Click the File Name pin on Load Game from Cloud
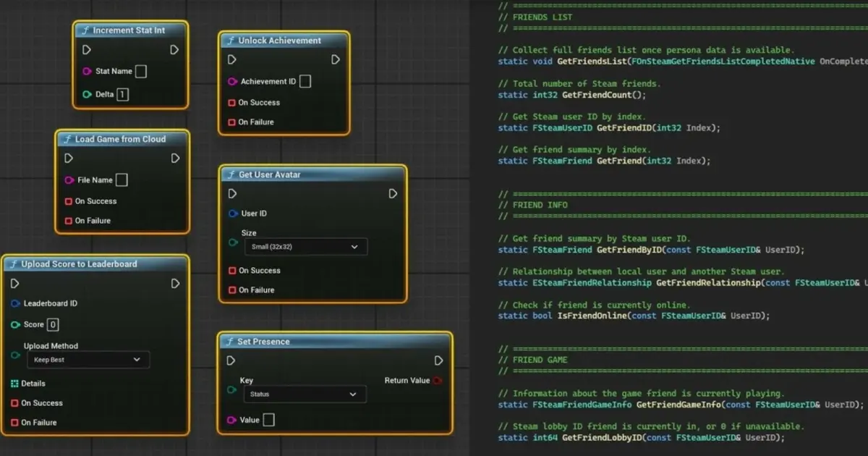This screenshot has width=868, height=456. point(70,180)
